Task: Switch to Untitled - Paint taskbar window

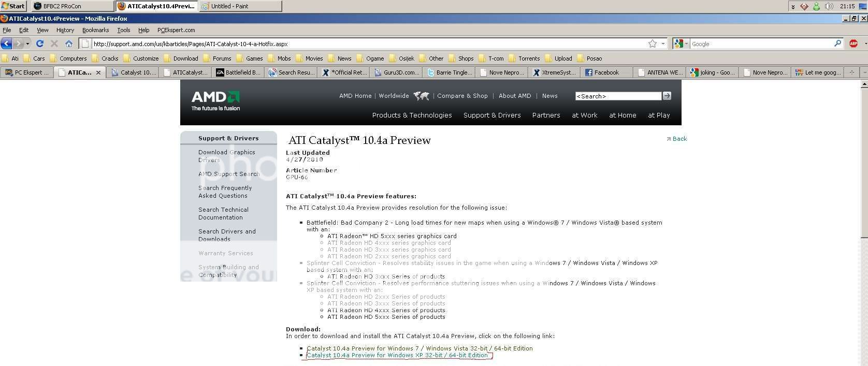Action: coord(240,6)
